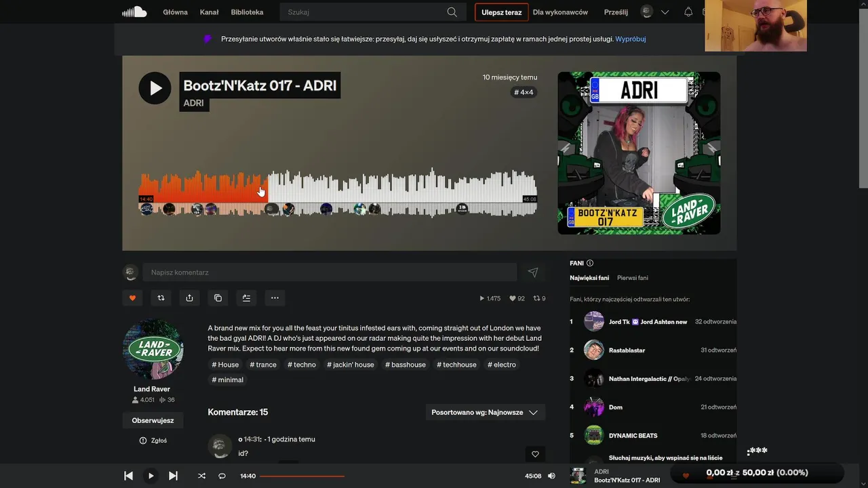The width and height of the screenshot is (868, 488).
Task: Click the # jackin' house tag
Action: click(351, 365)
